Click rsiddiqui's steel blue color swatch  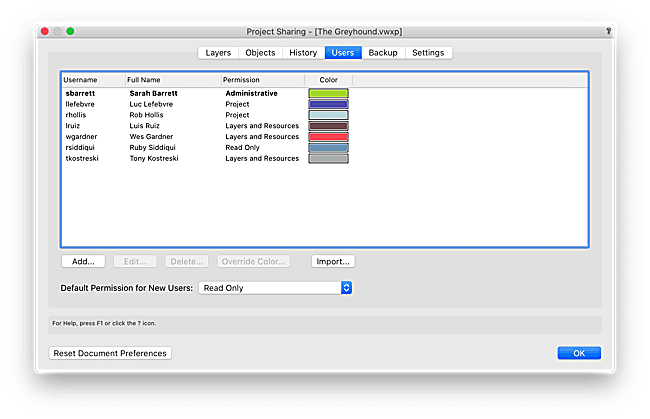coord(328,148)
